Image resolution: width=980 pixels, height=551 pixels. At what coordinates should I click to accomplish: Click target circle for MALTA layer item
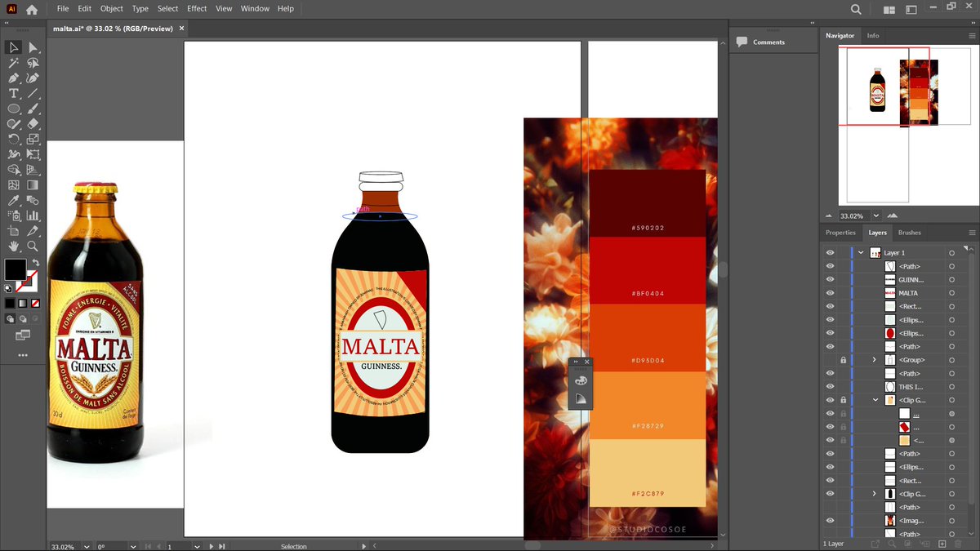951,293
